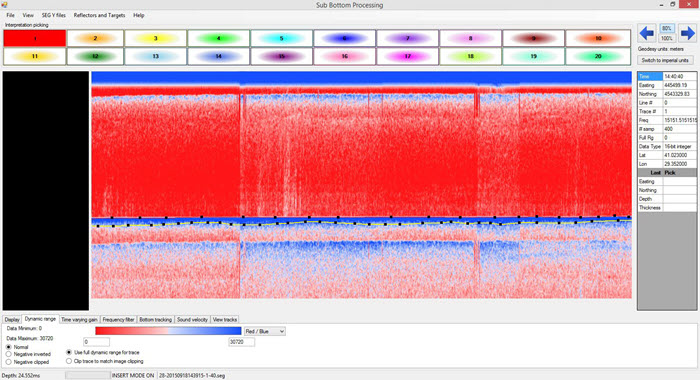Click the Last Pick header row
The height and width of the screenshot is (380, 700).
pos(667,173)
